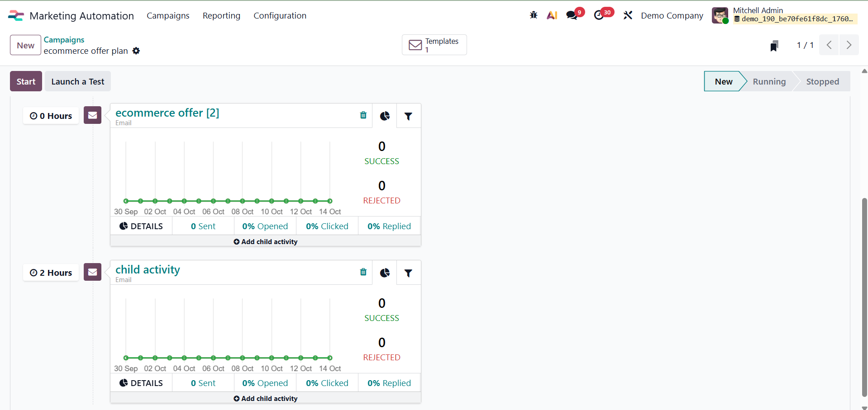
Task: Open the Conversations messaging icon
Action: click(x=571, y=14)
